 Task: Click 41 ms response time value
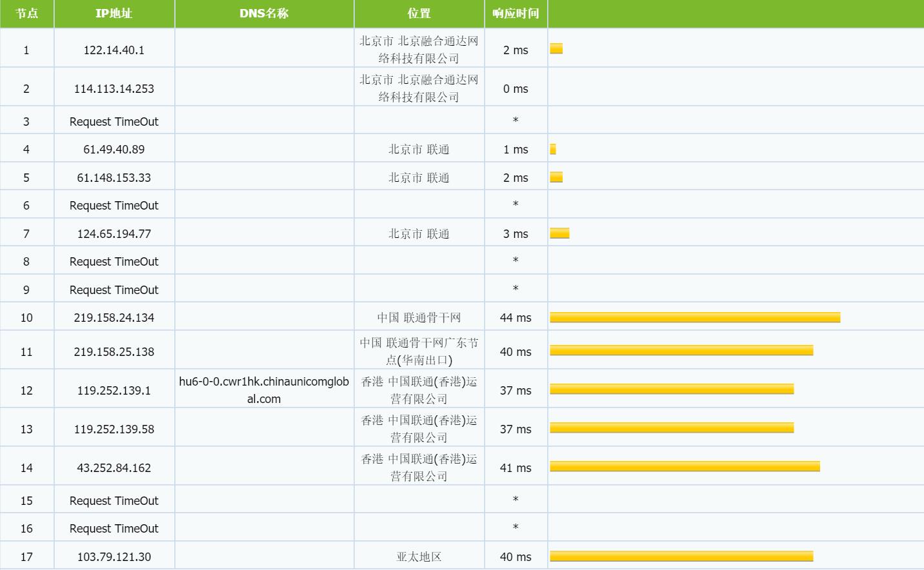[516, 468]
